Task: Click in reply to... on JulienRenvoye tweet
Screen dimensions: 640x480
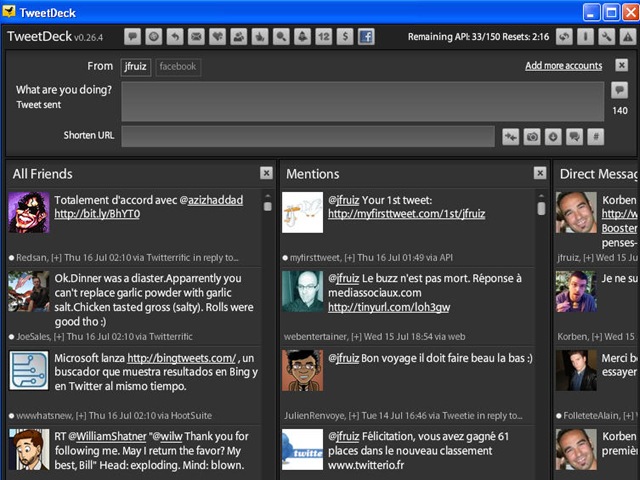Action: [500, 416]
